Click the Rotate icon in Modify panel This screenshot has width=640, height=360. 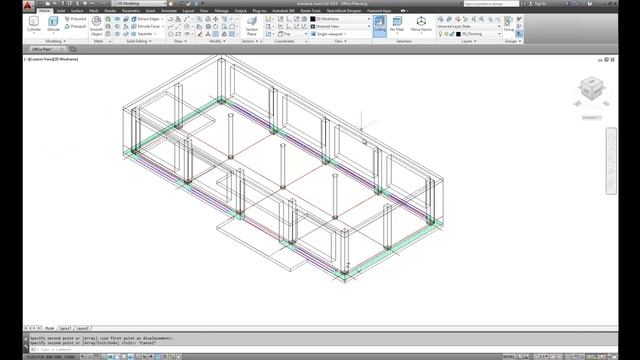tap(216, 26)
